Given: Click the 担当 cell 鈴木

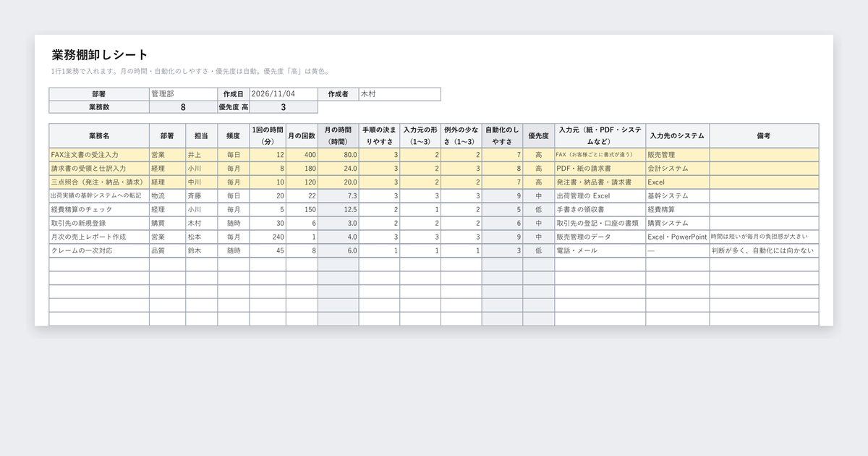Looking at the screenshot, I should pos(201,251).
